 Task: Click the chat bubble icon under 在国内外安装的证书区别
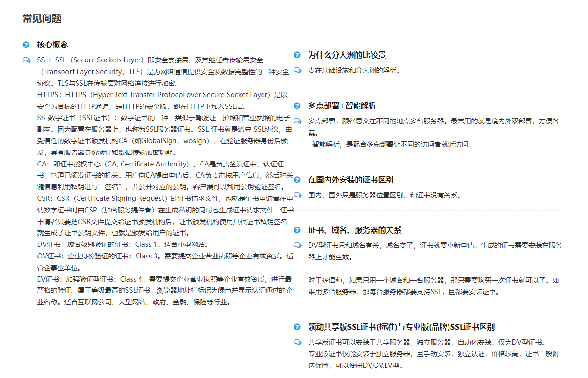click(x=297, y=195)
